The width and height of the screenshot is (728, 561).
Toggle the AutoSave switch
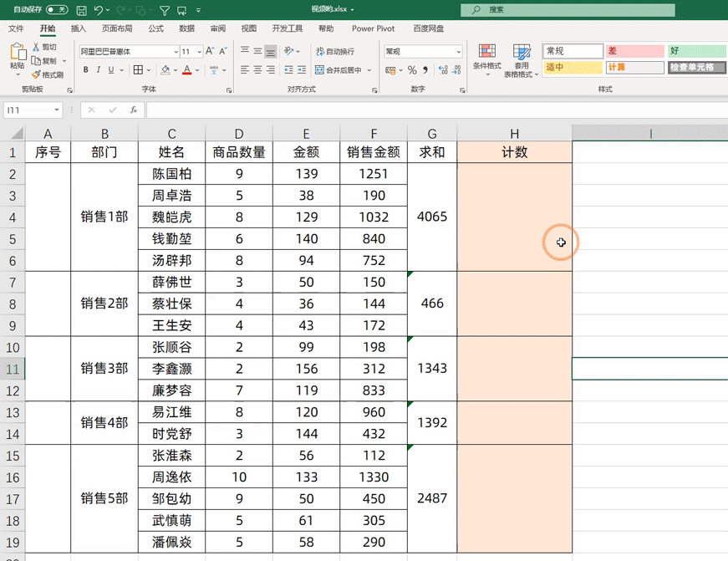57,9
